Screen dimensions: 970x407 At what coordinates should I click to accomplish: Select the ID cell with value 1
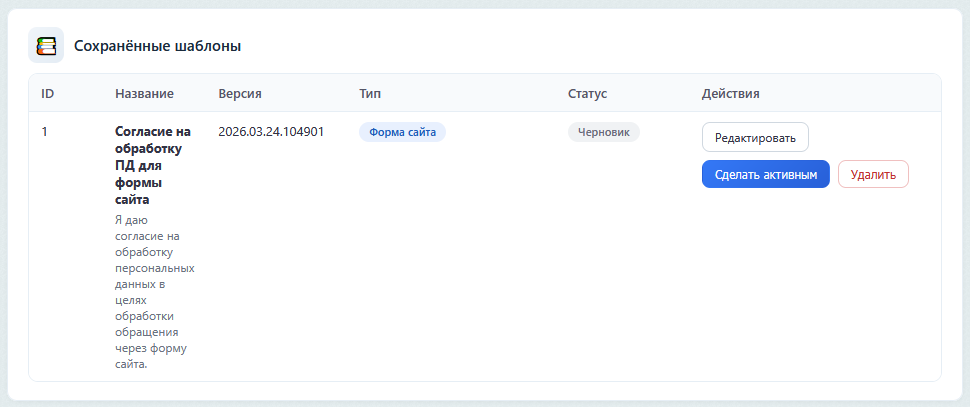coord(45,131)
